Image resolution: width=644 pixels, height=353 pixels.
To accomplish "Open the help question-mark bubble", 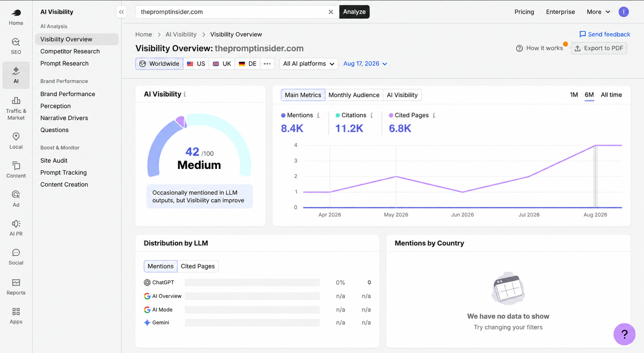I will click(624, 334).
